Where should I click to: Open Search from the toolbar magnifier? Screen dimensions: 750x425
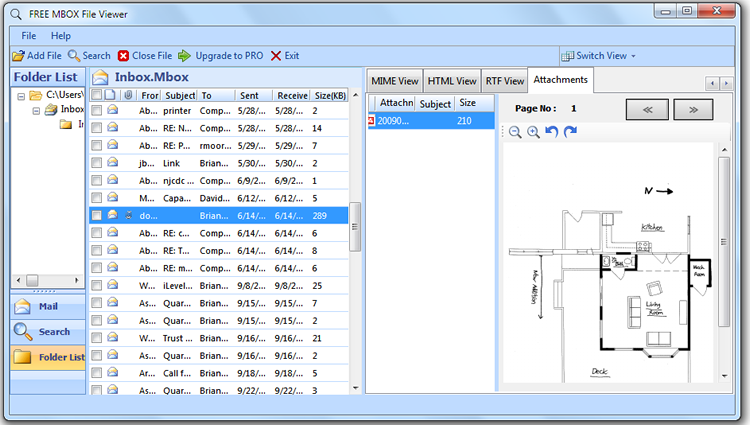coord(74,55)
